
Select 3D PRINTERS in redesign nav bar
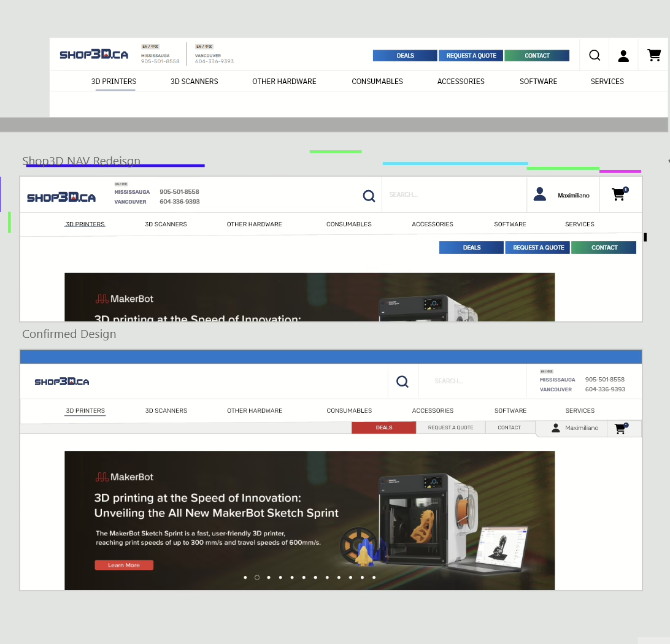coord(85,224)
